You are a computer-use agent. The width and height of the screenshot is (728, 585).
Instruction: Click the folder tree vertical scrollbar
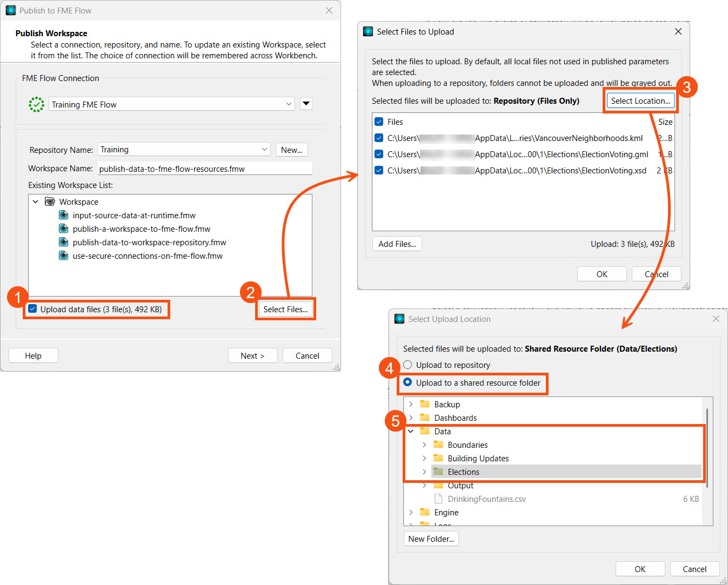pos(707,448)
